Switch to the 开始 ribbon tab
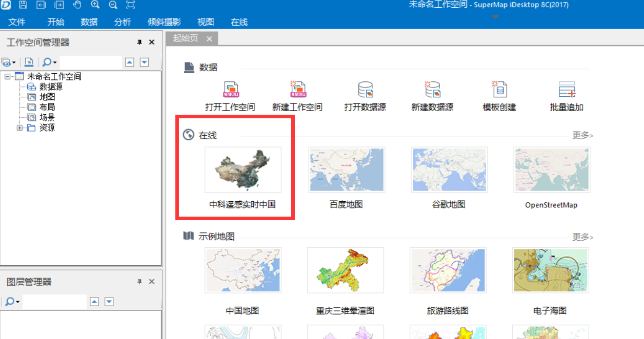 point(56,22)
